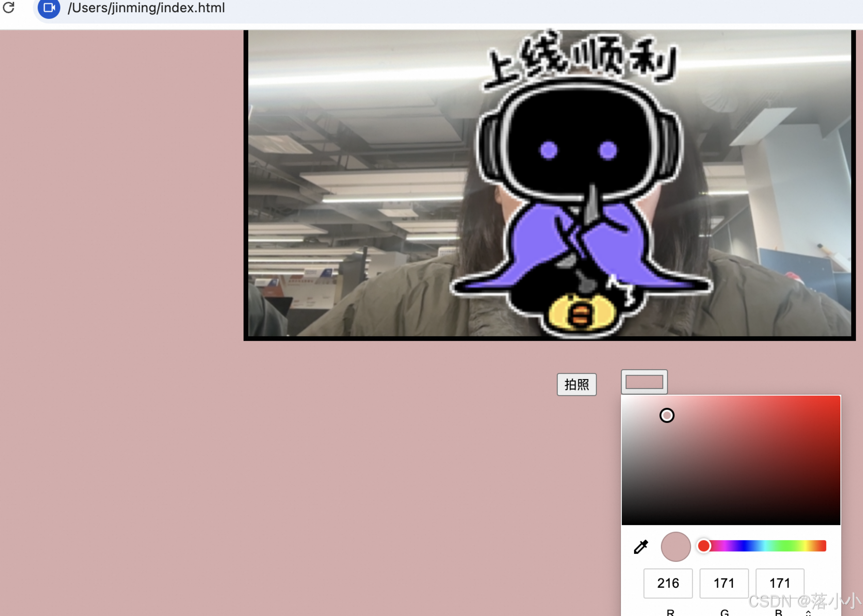Click the camera permission icon in address bar
Image resolution: width=863 pixels, height=616 pixels.
(49, 8)
